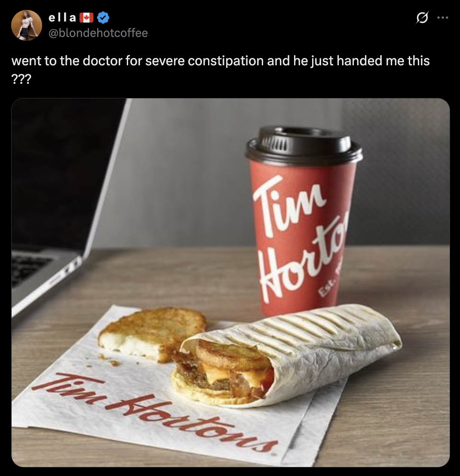460x476 pixels.
Task: Click the grilled breakfast wrap in photo
Action: click(287, 355)
